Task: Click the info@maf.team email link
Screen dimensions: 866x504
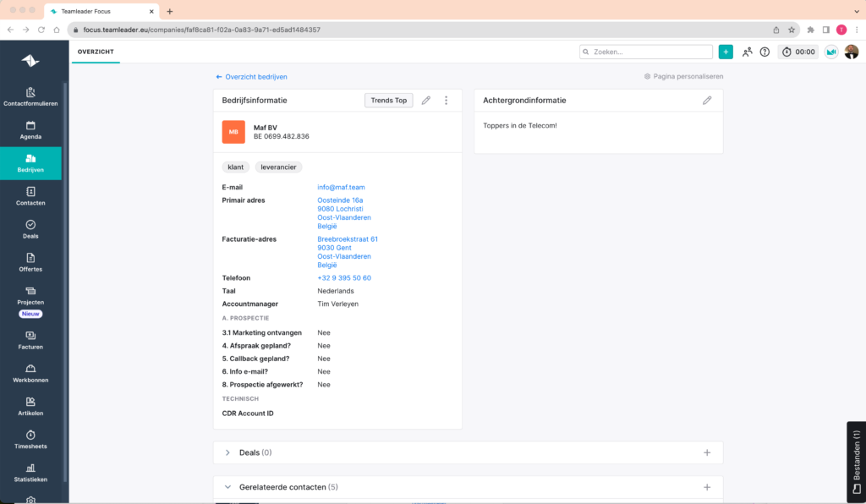Action: pyautogui.click(x=341, y=187)
